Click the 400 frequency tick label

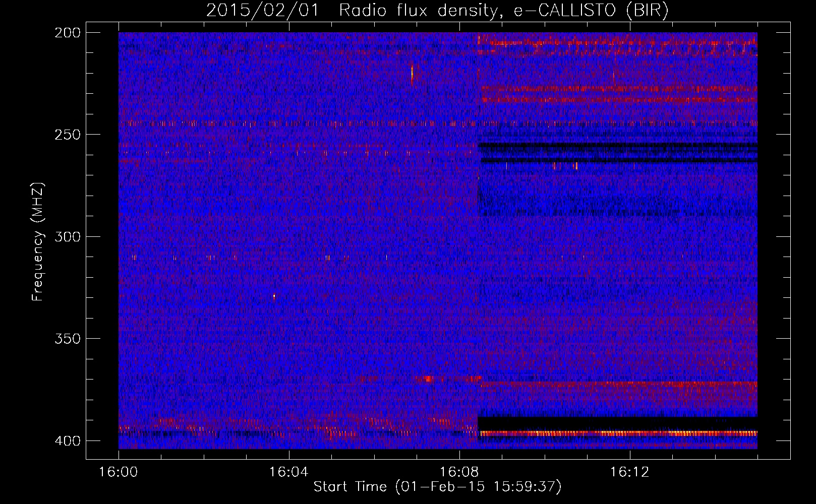67,441
